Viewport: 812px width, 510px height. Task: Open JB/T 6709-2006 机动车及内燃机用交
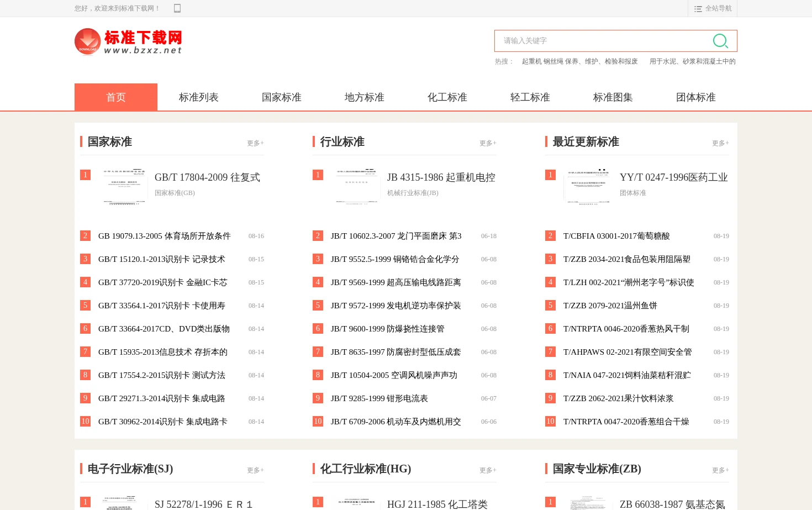pos(396,422)
